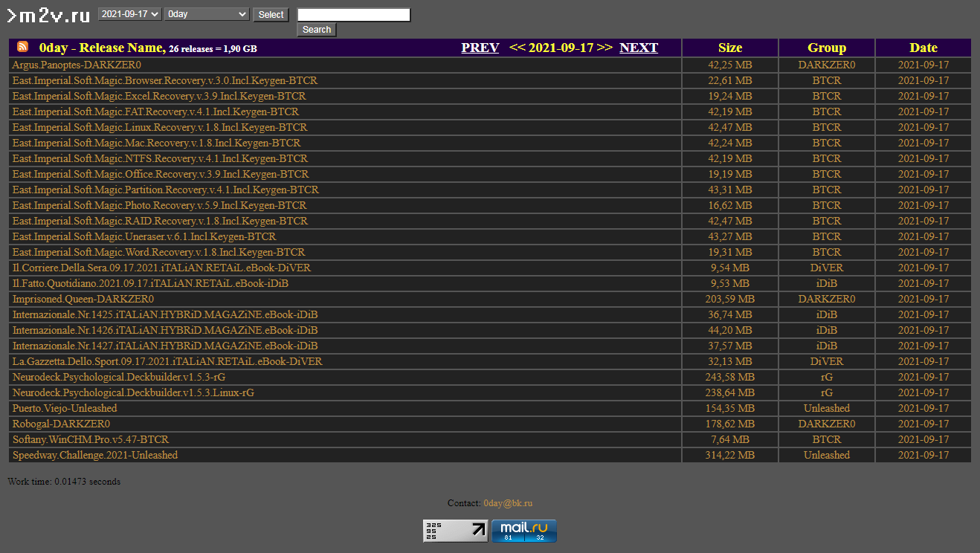This screenshot has width=980, height=553.
Task: Click the DiVER group in Il.Corriere.Della.Sera row
Action: coord(827,268)
